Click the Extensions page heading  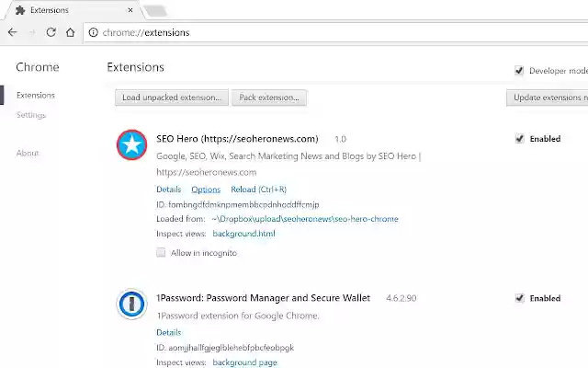point(135,67)
